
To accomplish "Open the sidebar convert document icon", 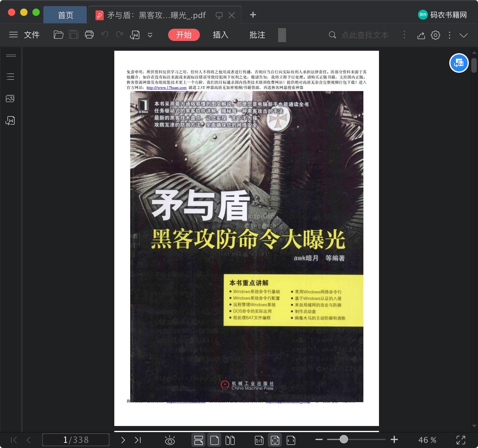I will tap(10, 121).
